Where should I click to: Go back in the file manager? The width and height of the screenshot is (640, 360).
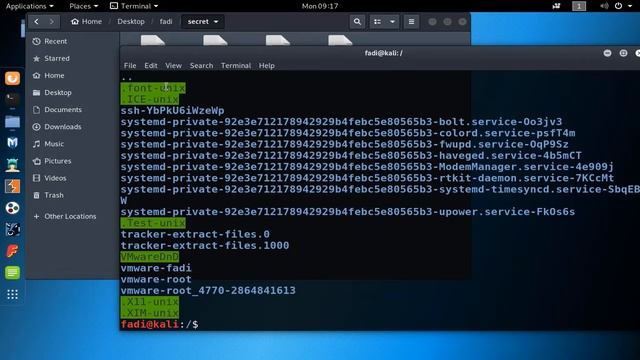click(x=37, y=22)
